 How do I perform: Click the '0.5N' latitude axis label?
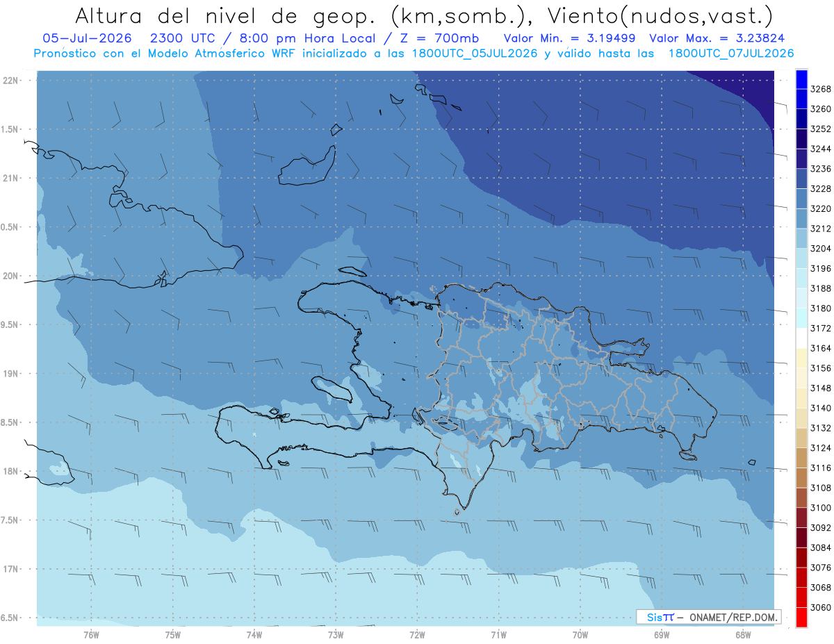coord(9,227)
